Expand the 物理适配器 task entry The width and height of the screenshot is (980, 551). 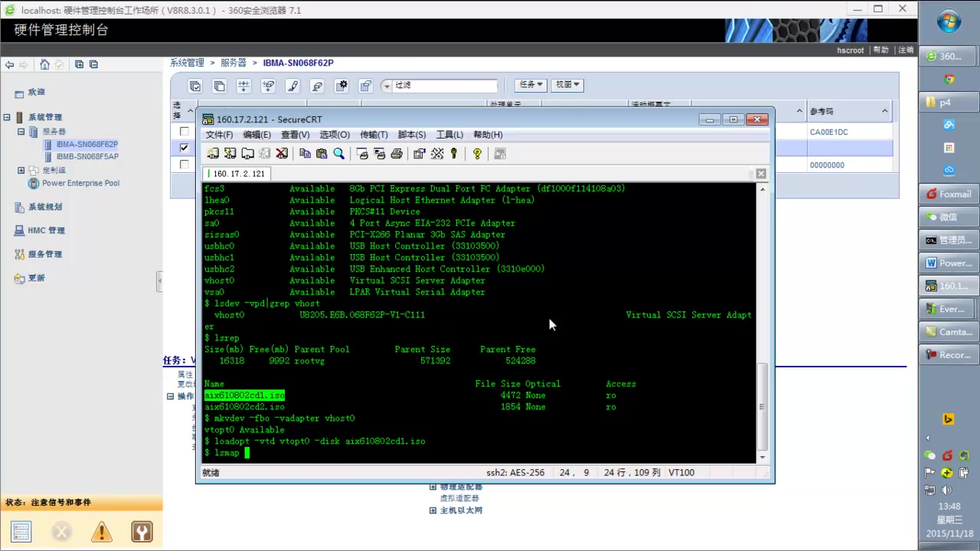point(433,487)
